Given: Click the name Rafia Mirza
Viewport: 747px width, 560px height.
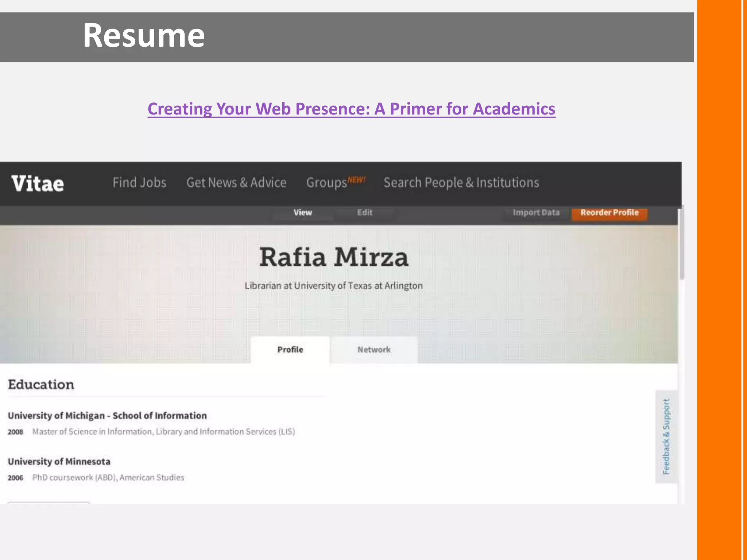Looking at the screenshot, I should (334, 257).
